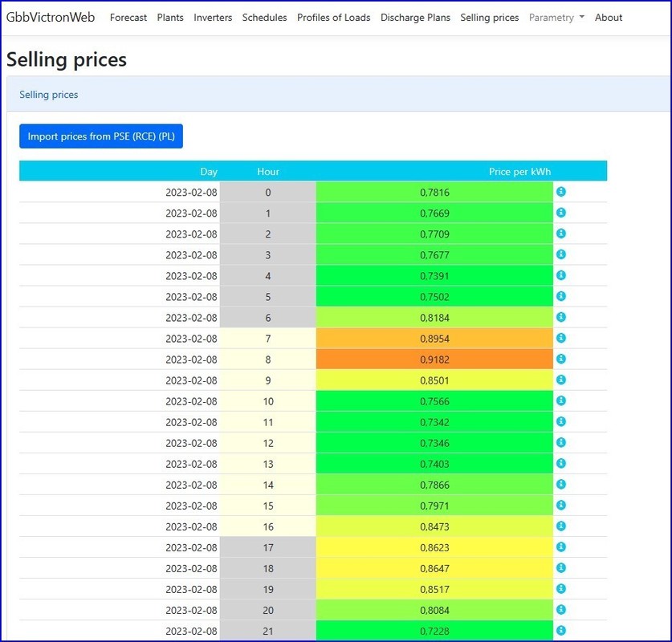Click the info icon beside price 0,9182
672x642 pixels.
tap(561, 359)
